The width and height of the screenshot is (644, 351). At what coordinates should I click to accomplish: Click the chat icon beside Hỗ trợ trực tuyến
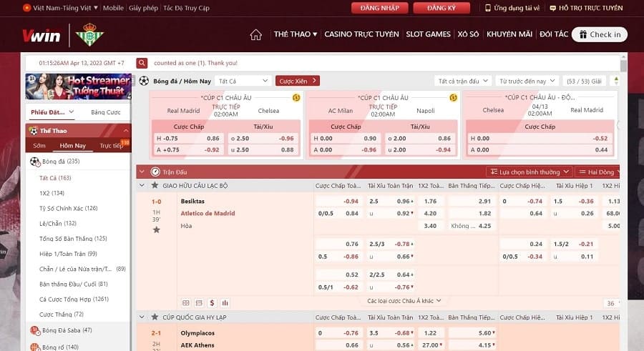tap(553, 8)
